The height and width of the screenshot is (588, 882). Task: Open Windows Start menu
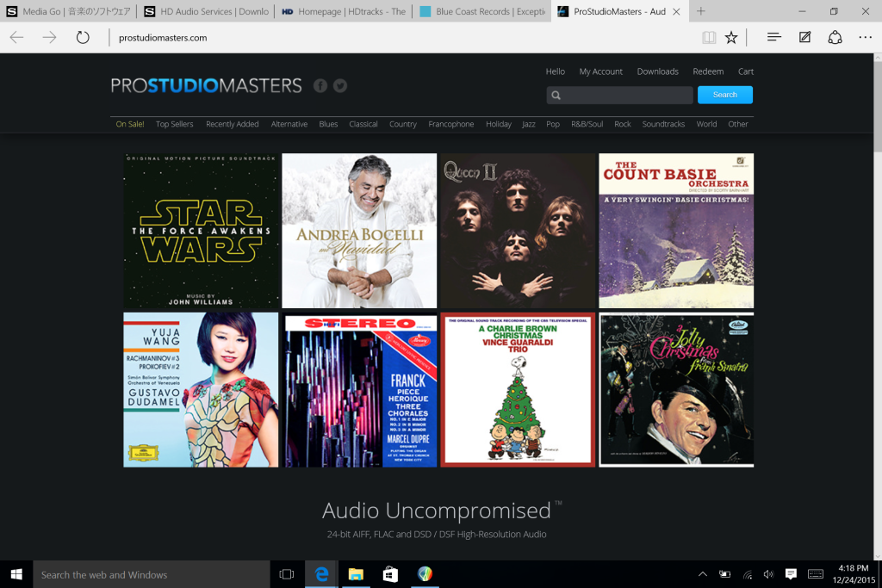[x=16, y=574]
